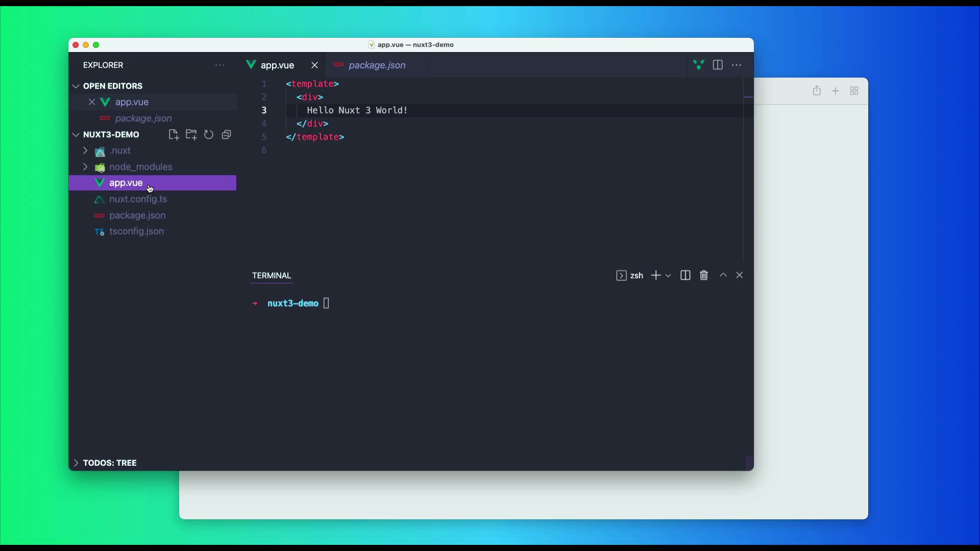Switch to the package.json editor tab
The width and height of the screenshot is (980, 551).
click(x=377, y=65)
